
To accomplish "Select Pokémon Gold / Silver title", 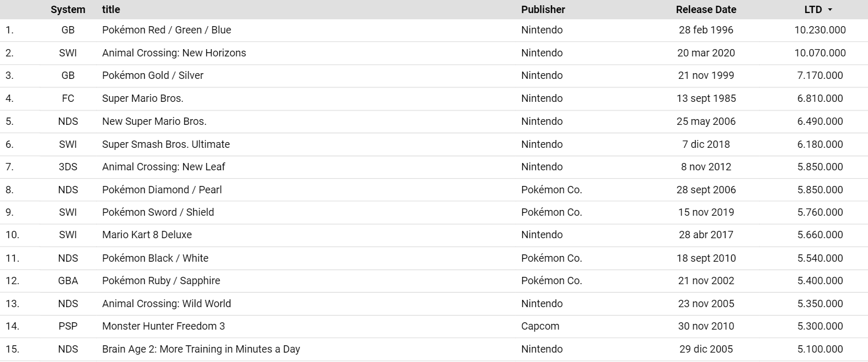I will click(153, 75).
